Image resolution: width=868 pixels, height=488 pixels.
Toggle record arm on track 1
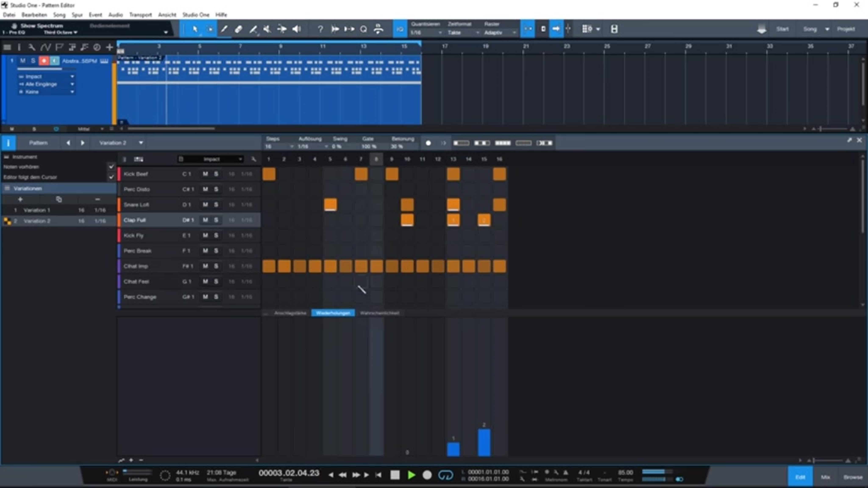click(44, 61)
